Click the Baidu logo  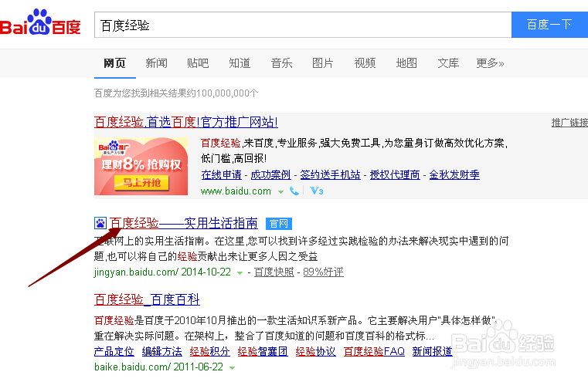40,22
